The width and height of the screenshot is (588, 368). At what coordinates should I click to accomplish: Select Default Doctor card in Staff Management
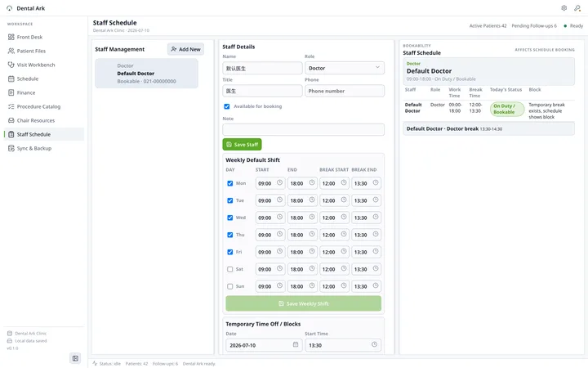(147, 74)
